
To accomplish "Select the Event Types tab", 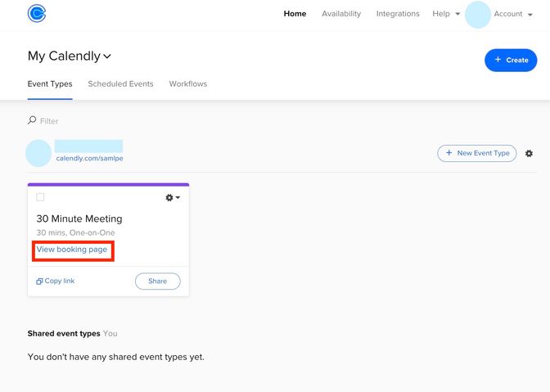I will 50,83.
